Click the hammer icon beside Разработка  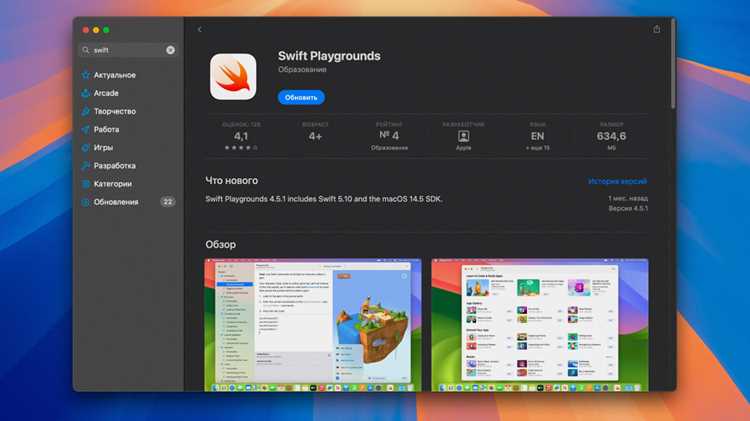(x=86, y=166)
